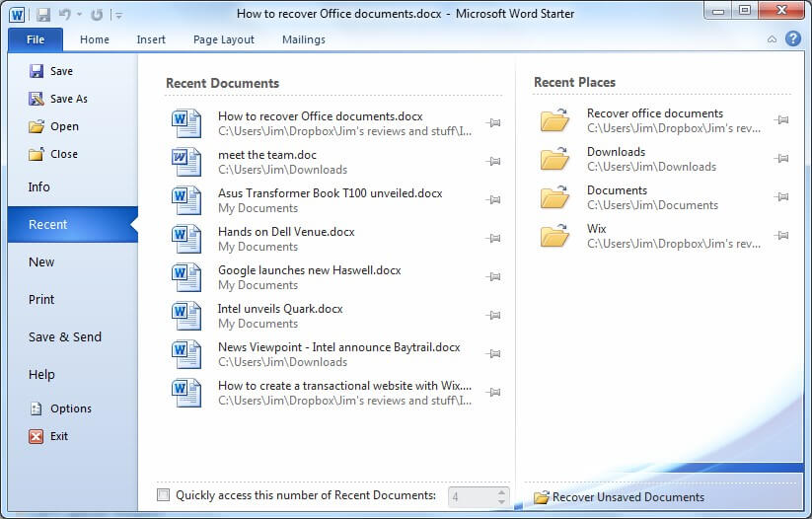
Task: Open News Viewpoint - Intel announce Baytrail.docx
Action: pyautogui.click(x=335, y=354)
